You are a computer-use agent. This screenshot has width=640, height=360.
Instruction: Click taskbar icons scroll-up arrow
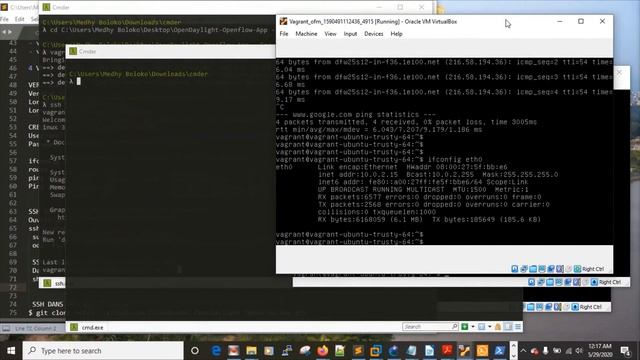(513, 345)
